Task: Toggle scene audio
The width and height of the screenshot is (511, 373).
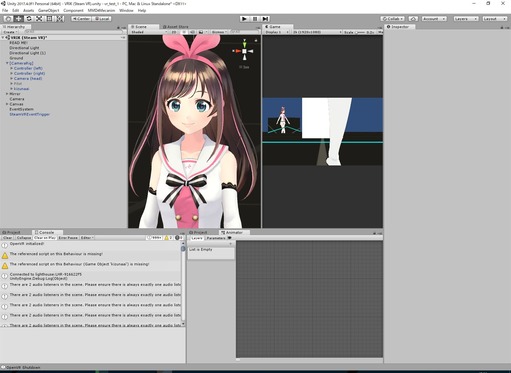Action: pos(192,32)
